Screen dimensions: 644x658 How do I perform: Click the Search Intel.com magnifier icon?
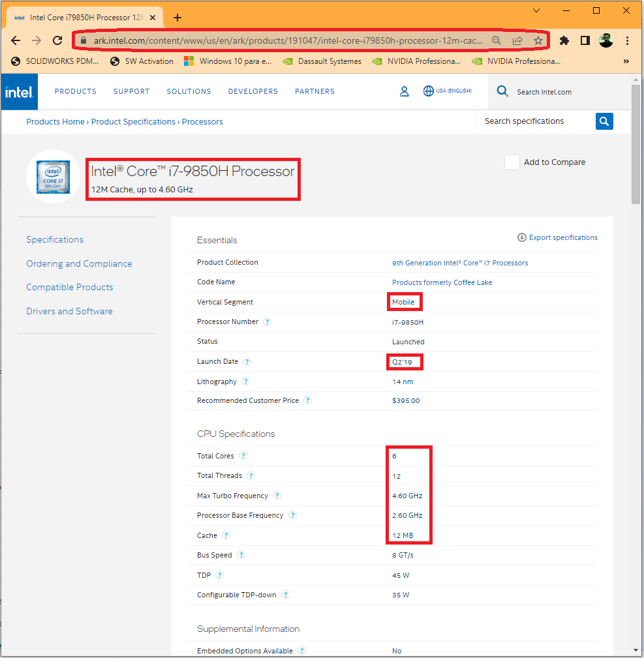pos(502,91)
